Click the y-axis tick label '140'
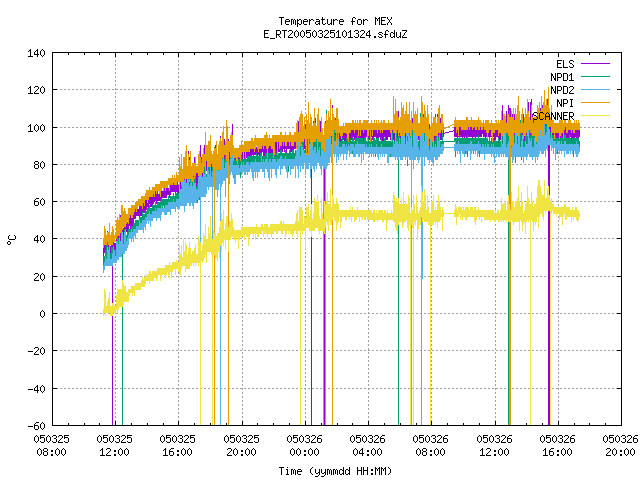640x480 pixels. tap(36, 53)
